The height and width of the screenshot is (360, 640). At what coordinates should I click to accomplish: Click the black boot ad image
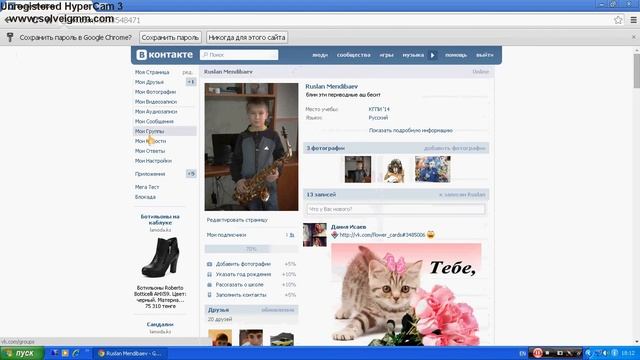(x=160, y=258)
